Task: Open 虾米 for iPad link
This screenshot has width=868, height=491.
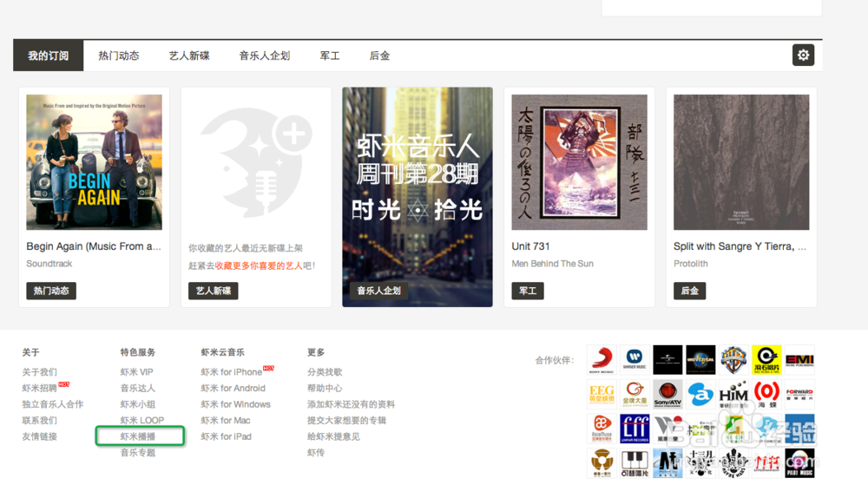Action: [x=226, y=436]
